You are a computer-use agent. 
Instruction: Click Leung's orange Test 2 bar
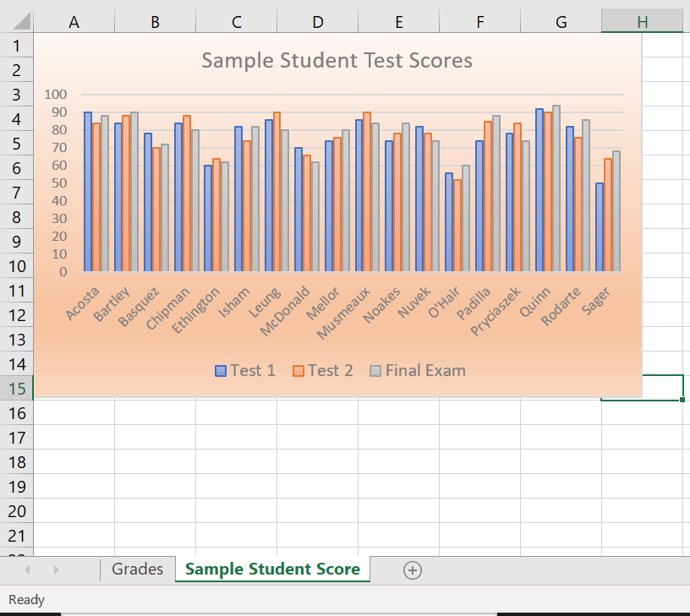(277, 192)
